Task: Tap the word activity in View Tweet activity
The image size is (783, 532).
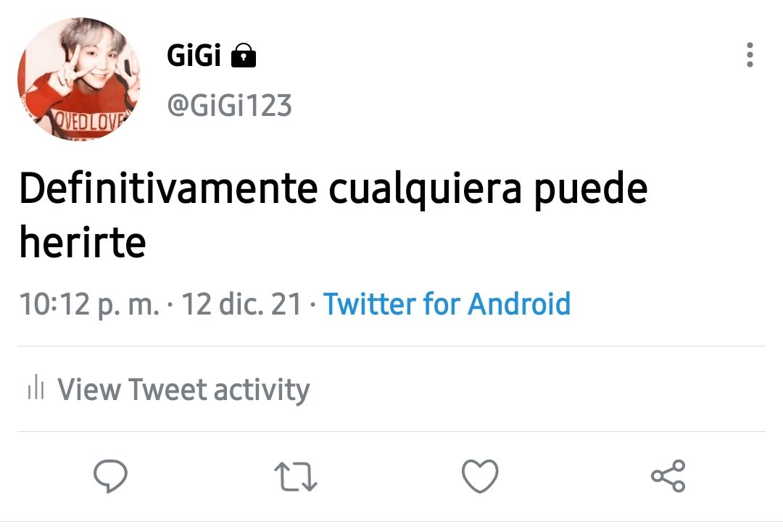Action: click(x=262, y=390)
